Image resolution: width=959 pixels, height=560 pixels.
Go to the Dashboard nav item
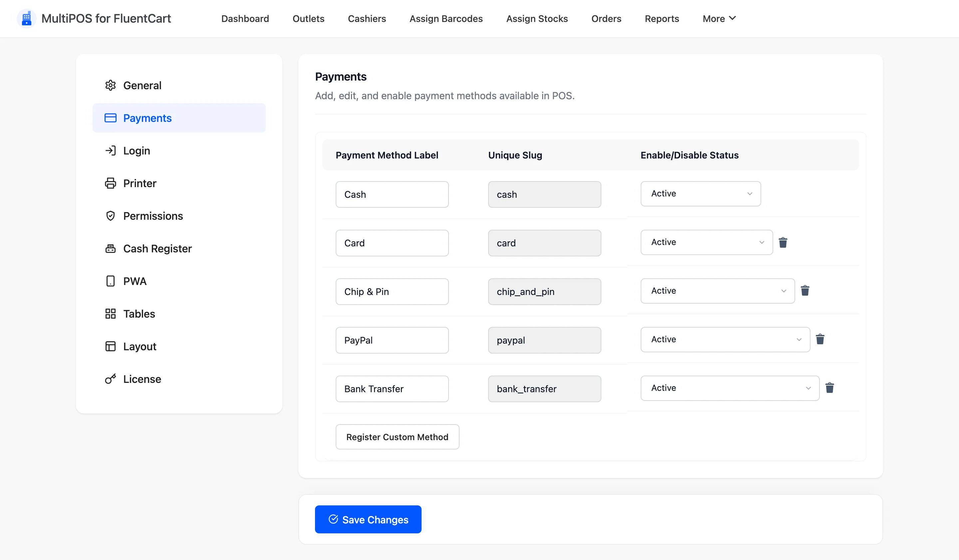(x=245, y=19)
